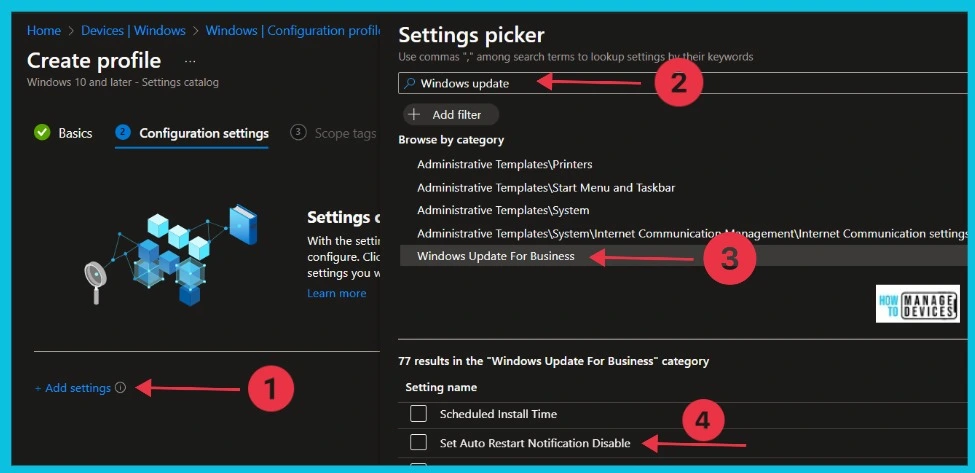Open Windows | Configuration profiles breadcrumb
Viewport: 975px width, 473px height.
coord(293,30)
